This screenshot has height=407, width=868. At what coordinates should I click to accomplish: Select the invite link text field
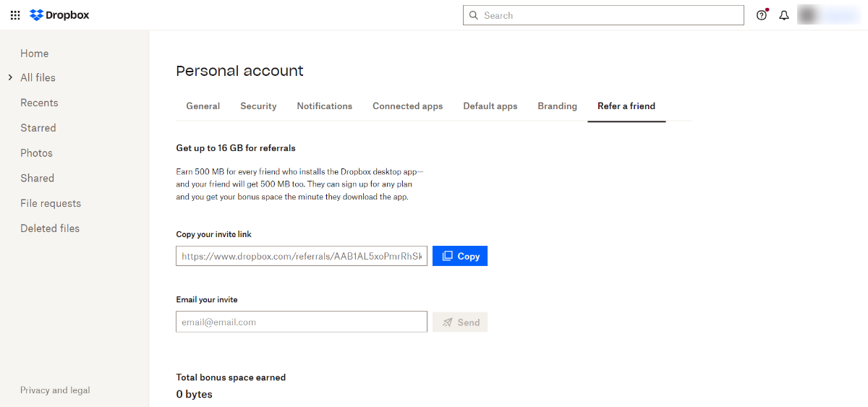(302, 256)
